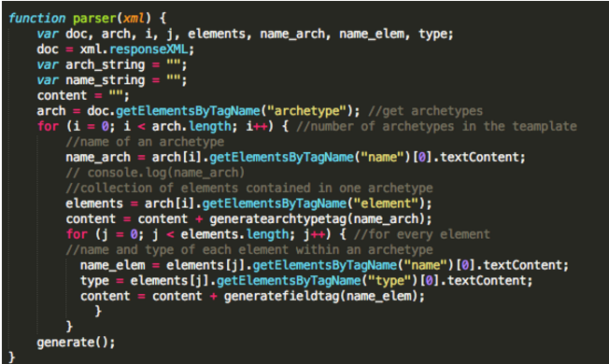The image size is (609, 364).
Task: Click the 'function' keyword on first line
Action: coord(37,19)
